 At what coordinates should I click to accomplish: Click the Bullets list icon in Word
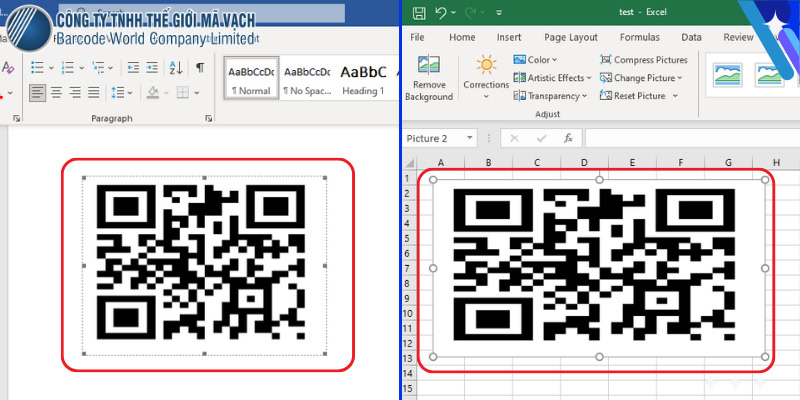(37, 67)
